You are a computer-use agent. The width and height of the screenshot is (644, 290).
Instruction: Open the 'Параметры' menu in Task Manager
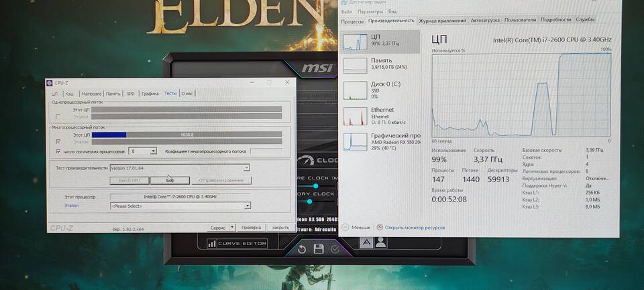(x=370, y=11)
